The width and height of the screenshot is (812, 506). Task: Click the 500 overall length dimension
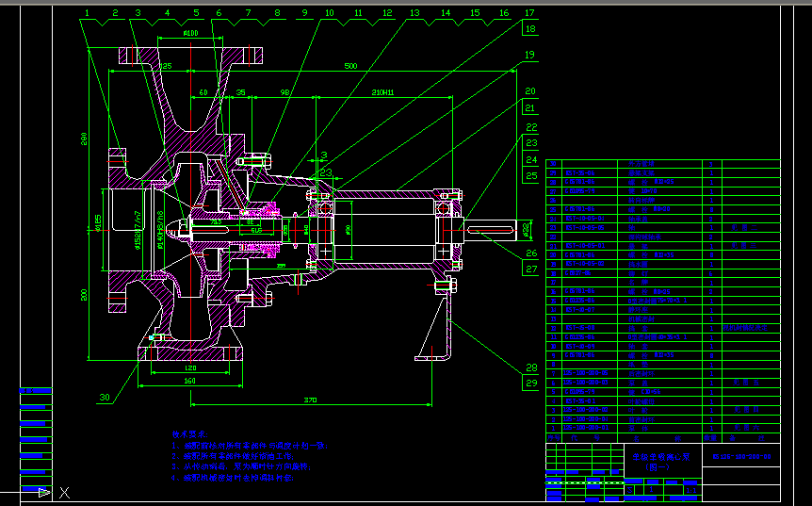[x=350, y=67]
